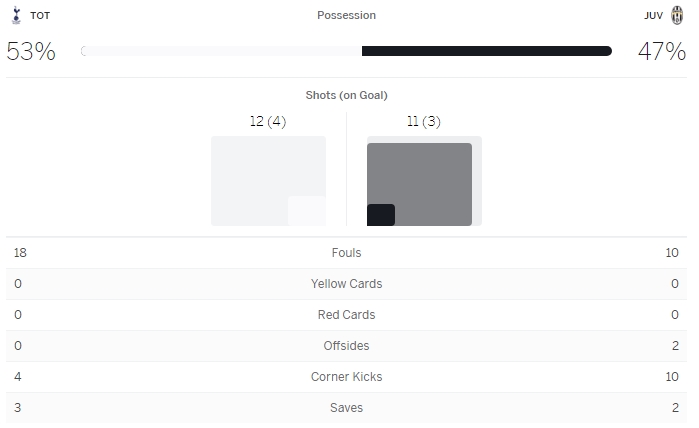Screen dimensions: 699x428
Task: Click Juventus's 47% possession value
Action: 661,52
